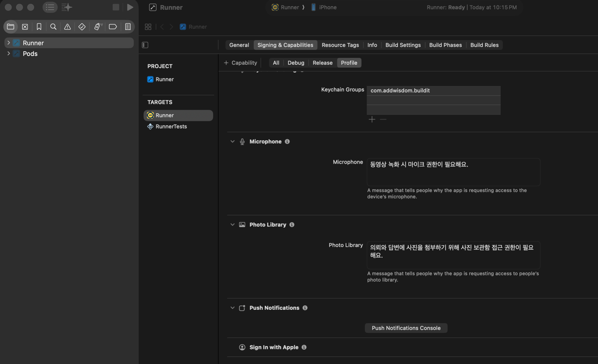Open the Breakpoint navigator tag icon
Screen dimensions: 598x364
pyautogui.click(x=113, y=26)
